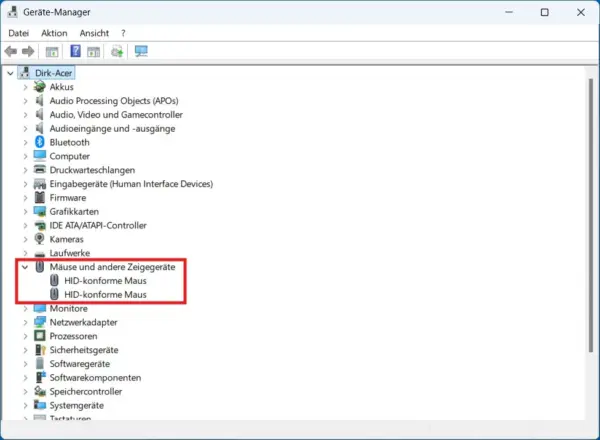Screen dimensions: 600x440
Task: Select the first HID-konforme Maus entry
Action: pos(105,281)
